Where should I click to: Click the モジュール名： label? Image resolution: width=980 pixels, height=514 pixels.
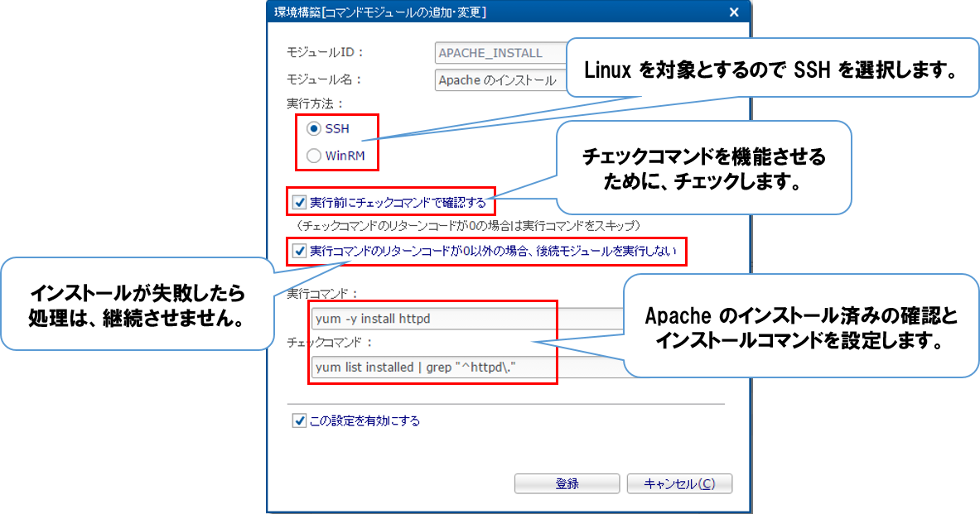tap(324, 79)
